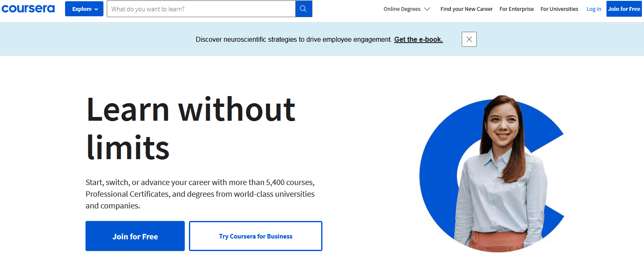
Task: Click the banner text about neuroscientific strategies
Action: 294,40
